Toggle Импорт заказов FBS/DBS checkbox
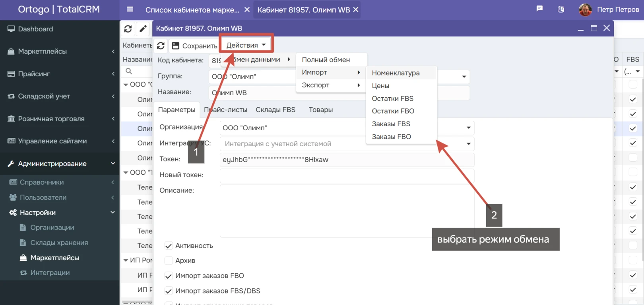644x305 pixels. (169, 291)
